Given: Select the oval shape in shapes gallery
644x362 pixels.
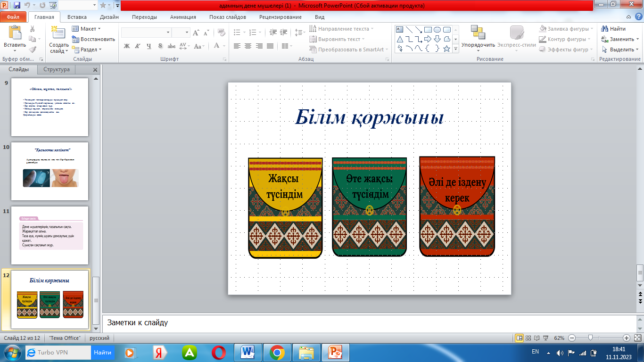Looking at the screenshot, I should click(437, 29).
